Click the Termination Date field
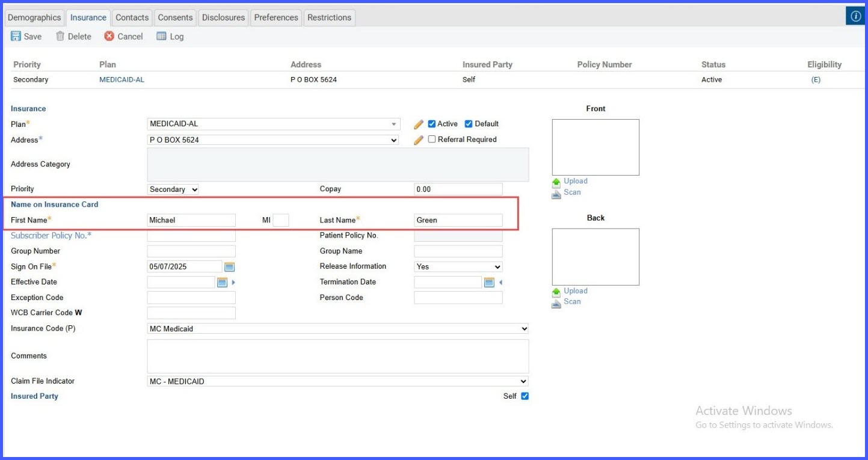 click(x=448, y=283)
